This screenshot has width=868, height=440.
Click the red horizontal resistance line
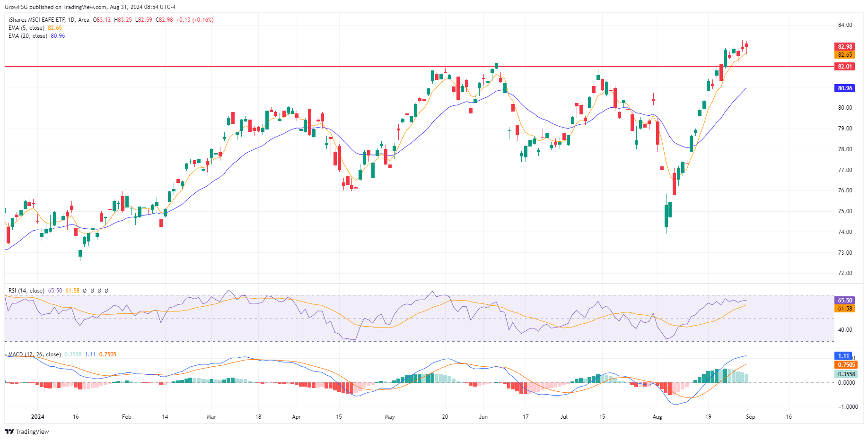(284, 67)
